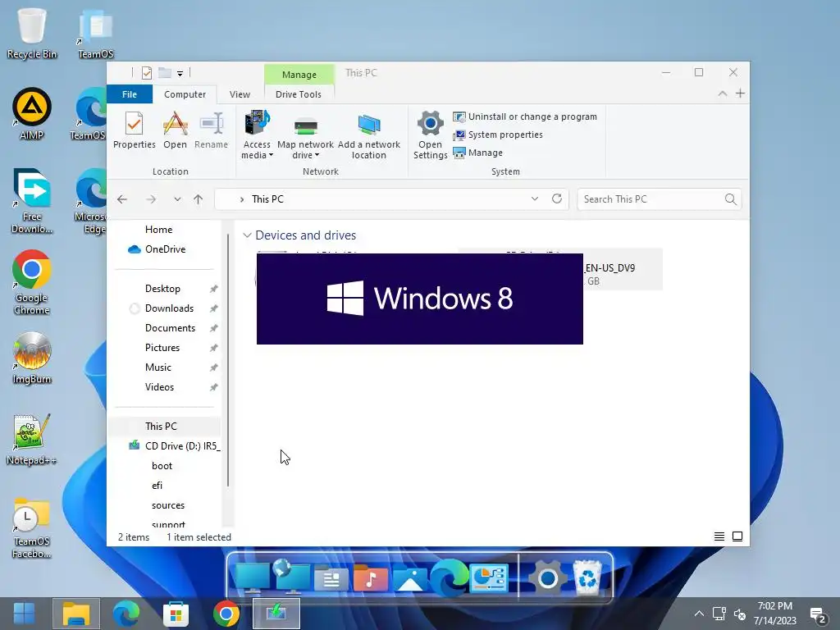Open the Quick Access Toolbar customize dropdown
The image size is (840, 630).
point(180,73)
